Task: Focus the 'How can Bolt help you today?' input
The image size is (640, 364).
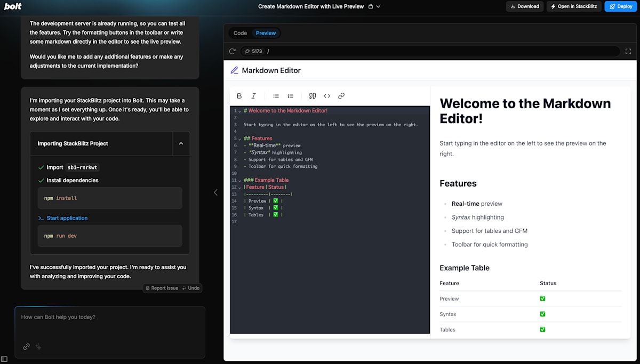Action: (x=110, y=317)
